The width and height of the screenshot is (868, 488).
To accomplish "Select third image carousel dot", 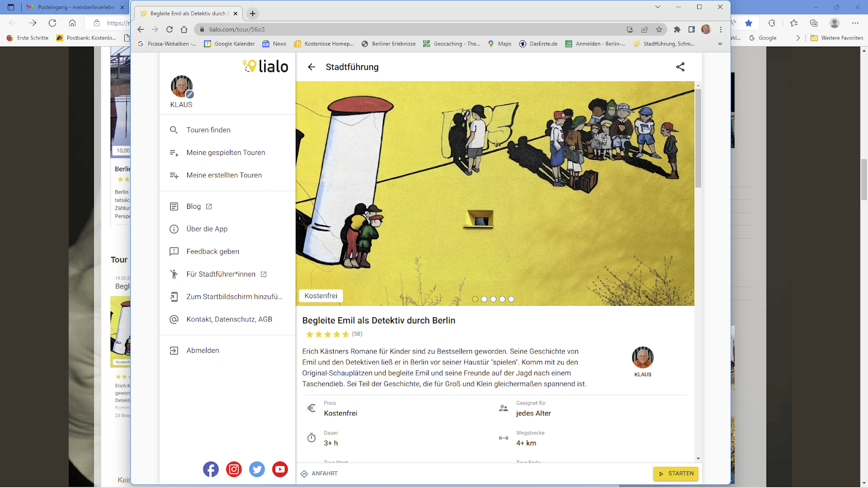I will (493, 299).
